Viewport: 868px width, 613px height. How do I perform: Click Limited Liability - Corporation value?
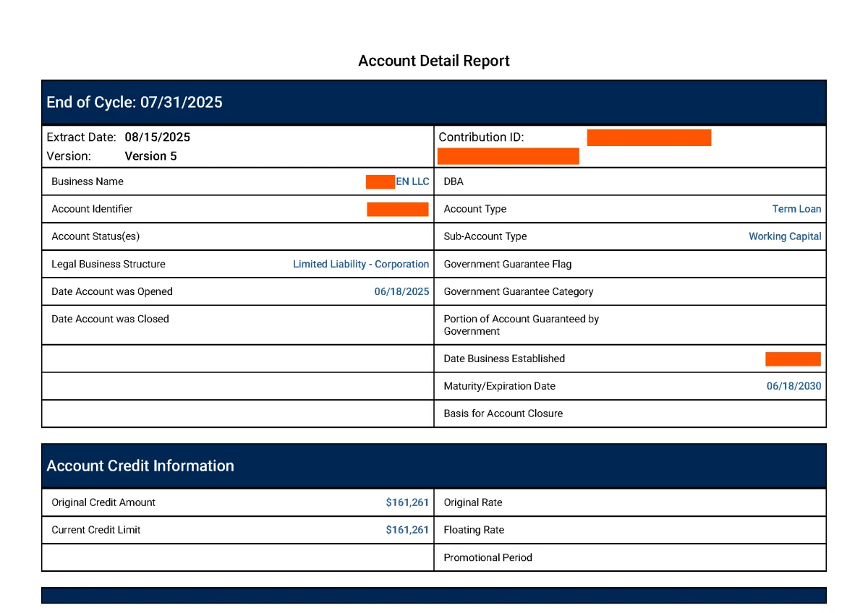pyautogui.click(x=360, y=264)
